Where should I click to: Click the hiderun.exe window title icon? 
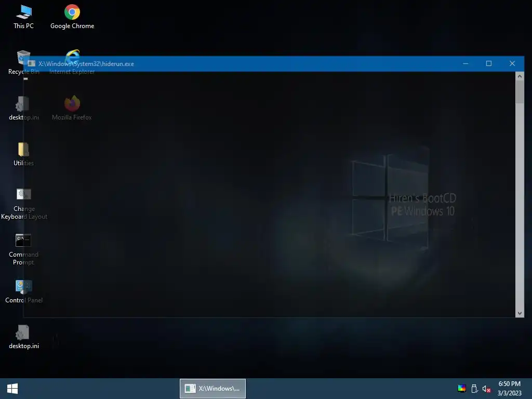(32, 63)
